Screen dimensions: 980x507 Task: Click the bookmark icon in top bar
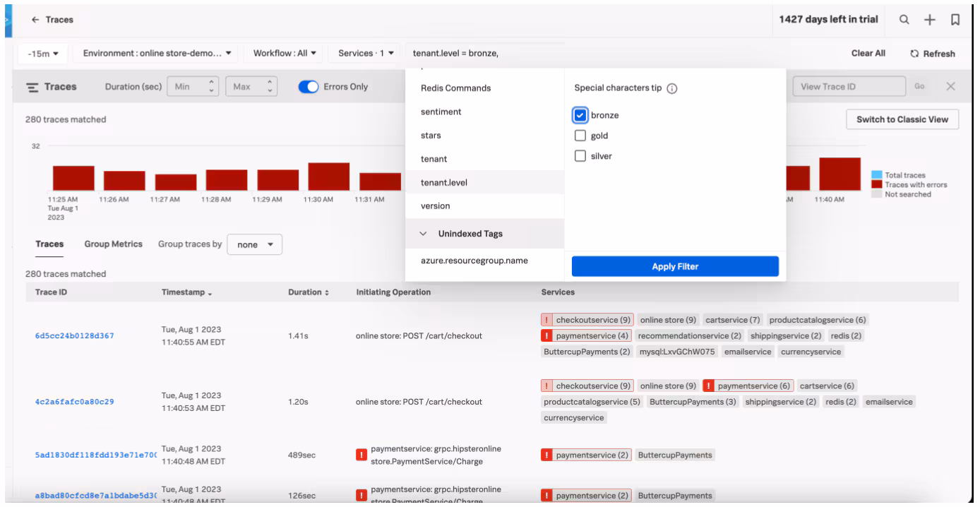(955, 19)
